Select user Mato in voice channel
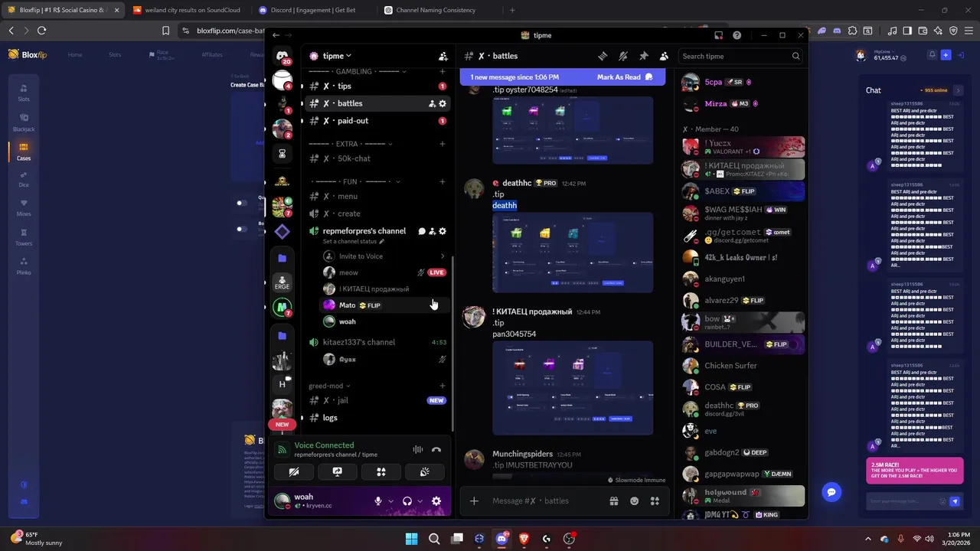This screenshot has height=551, width=980. [383, 305]
